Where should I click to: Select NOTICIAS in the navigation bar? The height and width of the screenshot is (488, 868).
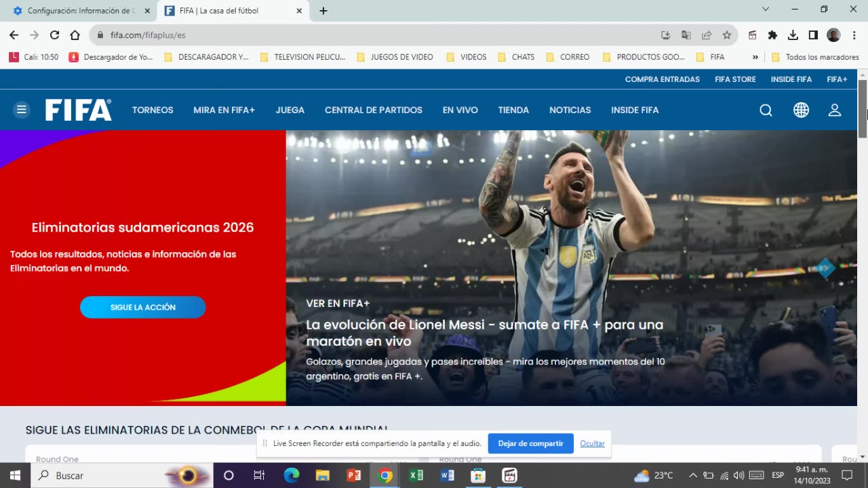(570, 110)
